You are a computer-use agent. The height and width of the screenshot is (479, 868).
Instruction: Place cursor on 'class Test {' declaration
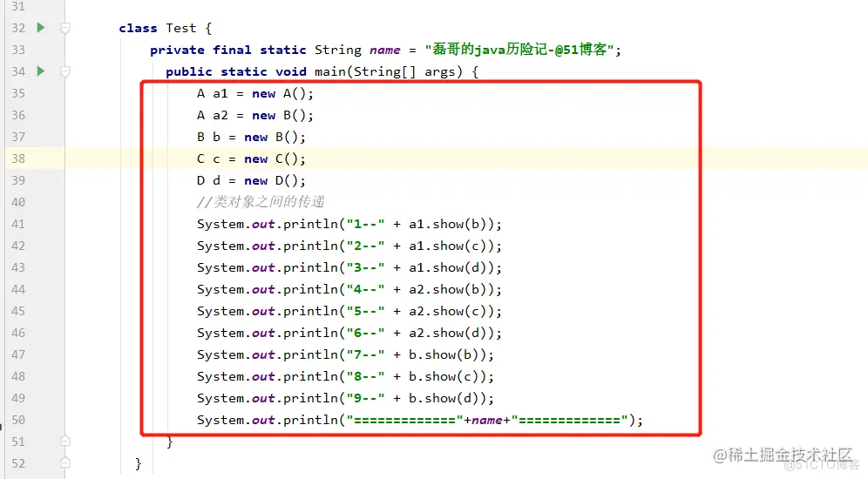click(165, 28)
